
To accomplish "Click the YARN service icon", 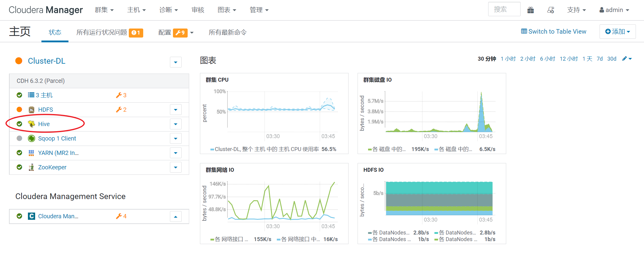I will point(31,153).
